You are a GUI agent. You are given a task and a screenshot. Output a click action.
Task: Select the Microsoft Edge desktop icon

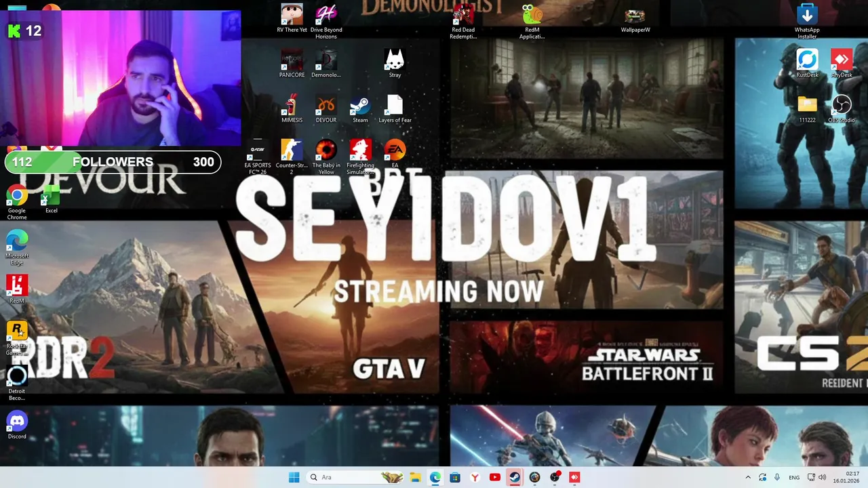pos(17,247)
